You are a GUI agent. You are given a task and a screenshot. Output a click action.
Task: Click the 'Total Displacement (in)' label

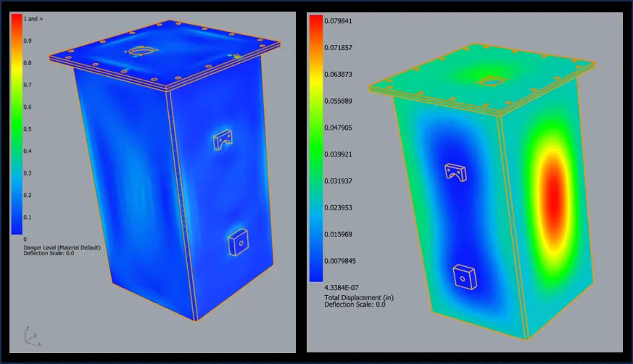point(359,297)
